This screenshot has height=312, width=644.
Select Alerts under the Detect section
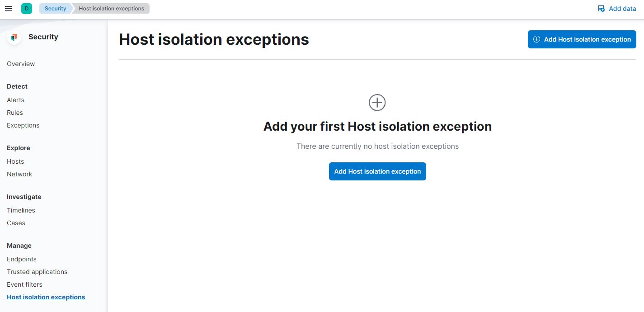click(x=15, y=100)
